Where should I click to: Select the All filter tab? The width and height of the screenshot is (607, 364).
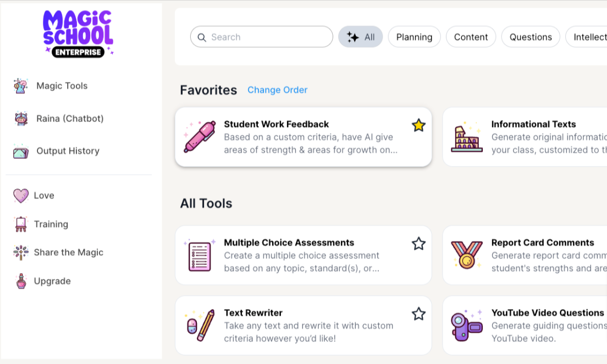(361, 37)
